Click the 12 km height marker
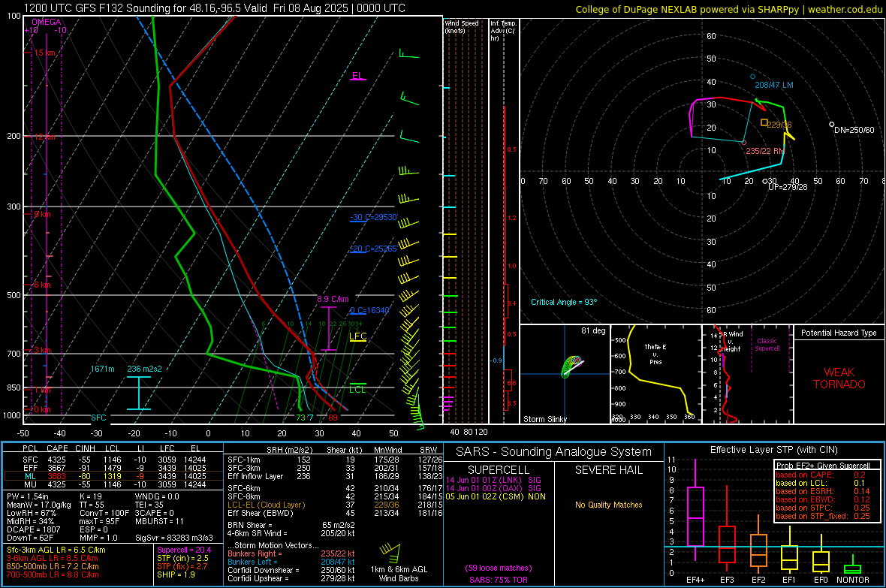Screen dimensions: 886x588 tap(44, 137)
